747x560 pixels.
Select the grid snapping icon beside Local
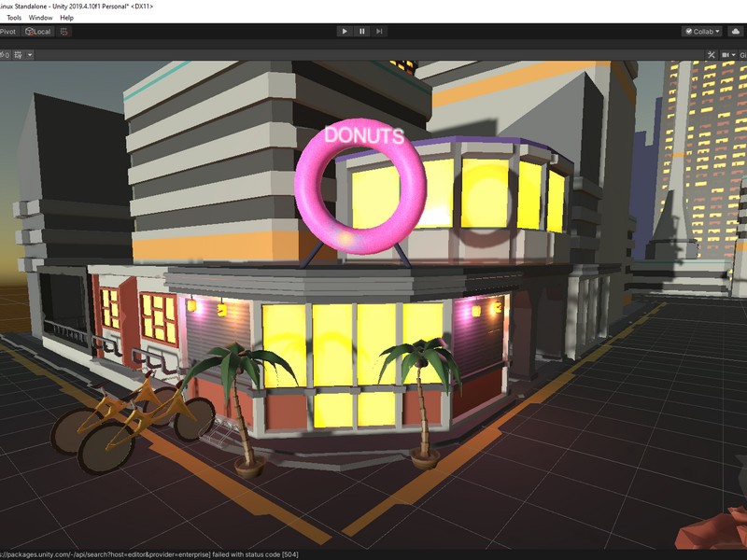pos(63,31)
